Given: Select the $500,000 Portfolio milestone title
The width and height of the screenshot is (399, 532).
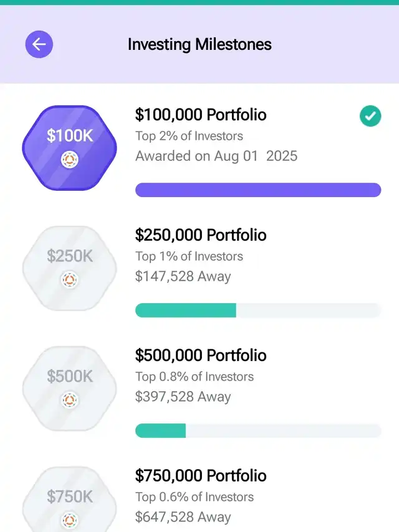Looking at the screenshot, I should [x=201, y=355].
